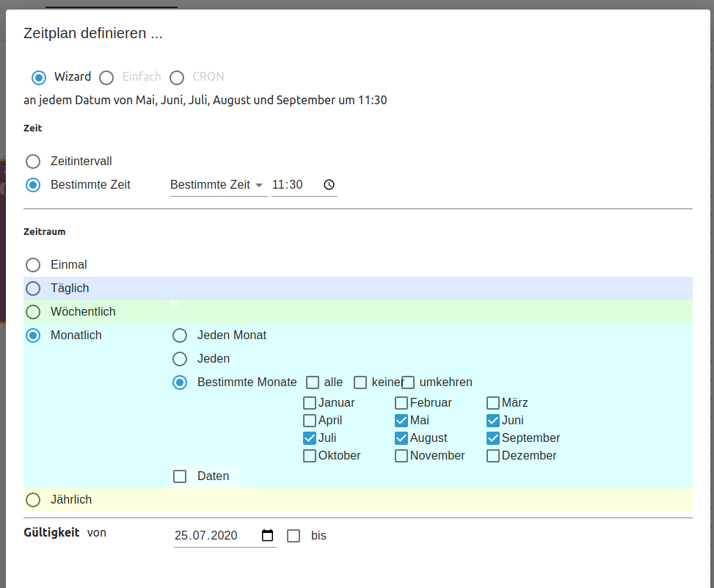714x588 pixels.
Task: Switch to the CRON mode
Action: pos(177,77)
